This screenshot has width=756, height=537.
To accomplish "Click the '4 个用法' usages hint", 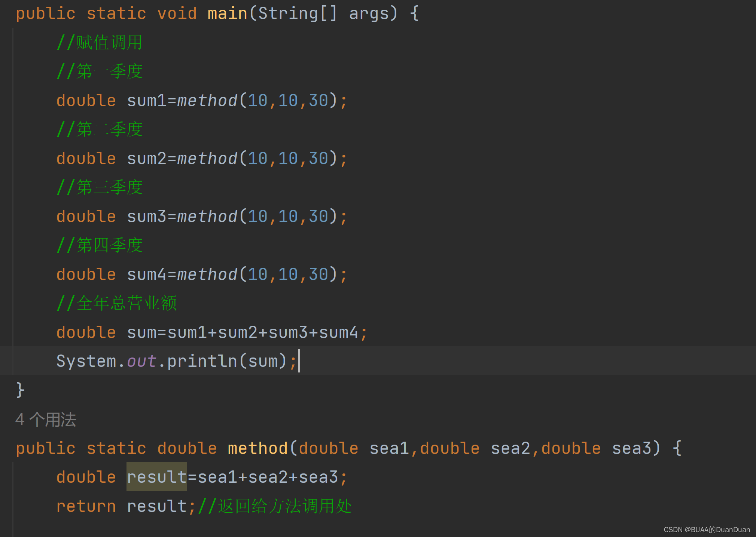I will [46, 420].
